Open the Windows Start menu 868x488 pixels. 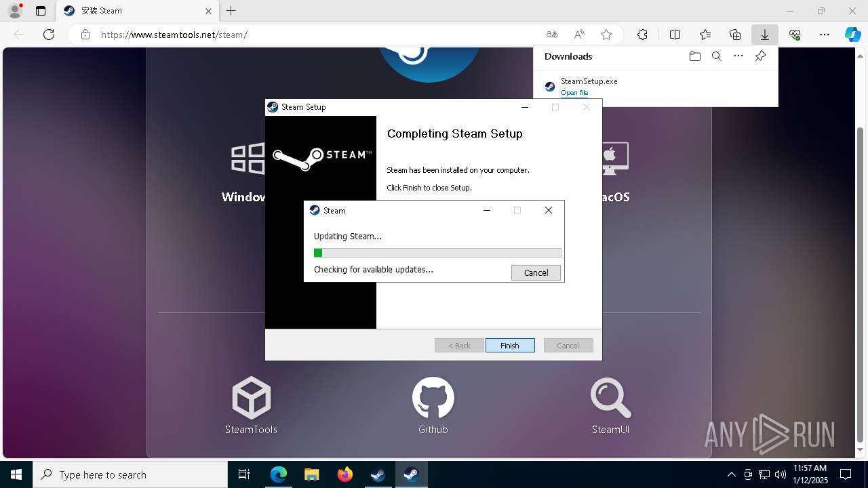[16, 474]
